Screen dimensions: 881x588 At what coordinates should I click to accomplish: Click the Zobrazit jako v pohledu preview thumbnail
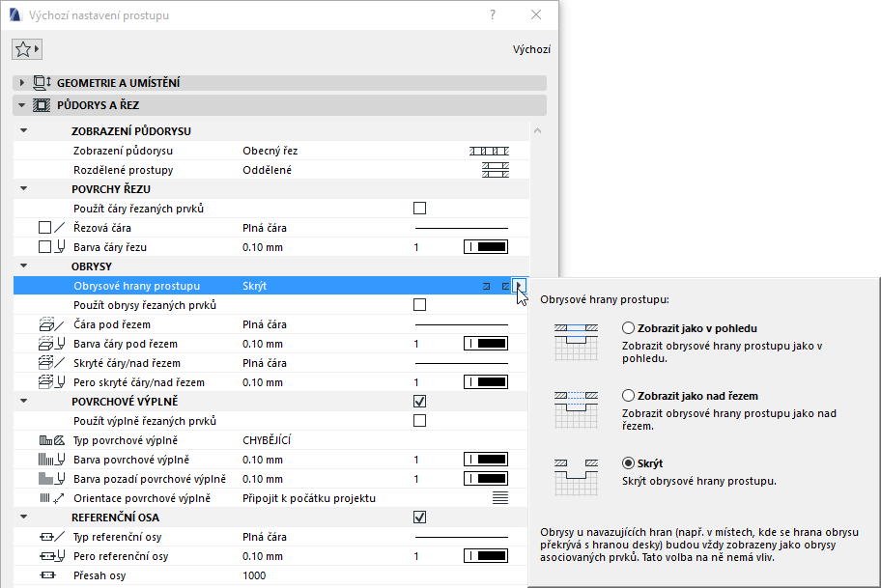576,342
